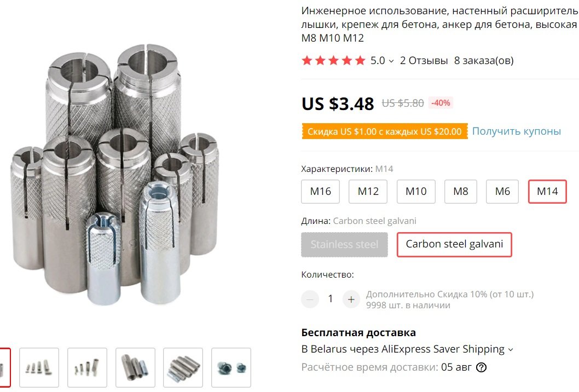Viewport: 579px width, 392px height.
Task: Select the M6 size option
Action: coord(502,192)
